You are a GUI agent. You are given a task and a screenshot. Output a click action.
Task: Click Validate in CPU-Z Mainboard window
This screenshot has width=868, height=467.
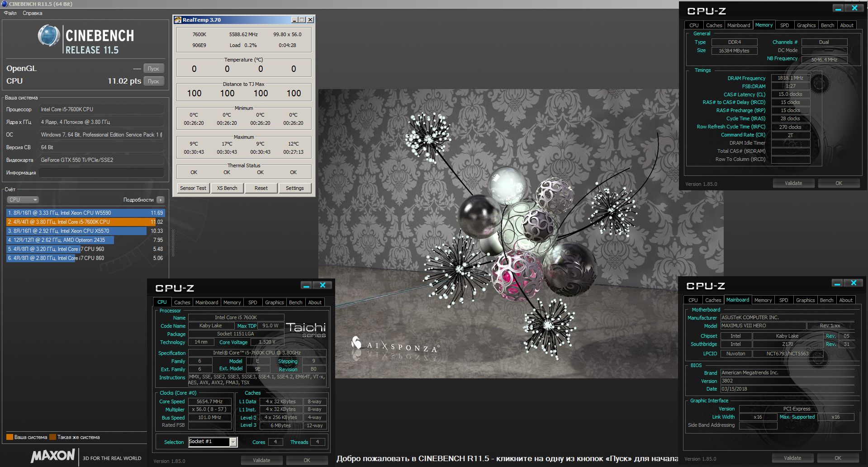tap(792, 458)
